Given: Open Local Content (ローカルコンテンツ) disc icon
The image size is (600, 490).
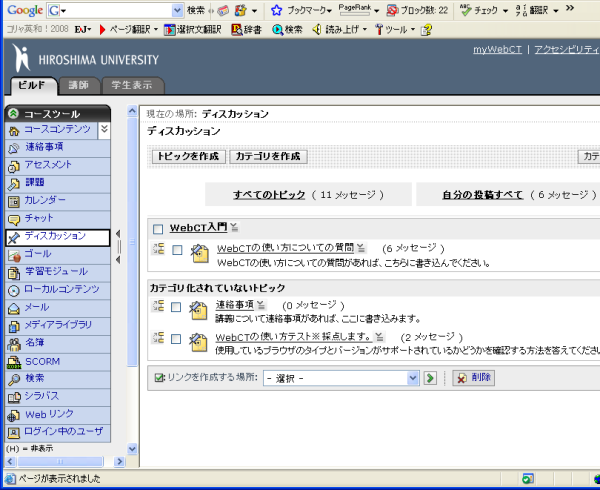Looking at the screenshot, I should pyautogui.click(x=14, y=291).
